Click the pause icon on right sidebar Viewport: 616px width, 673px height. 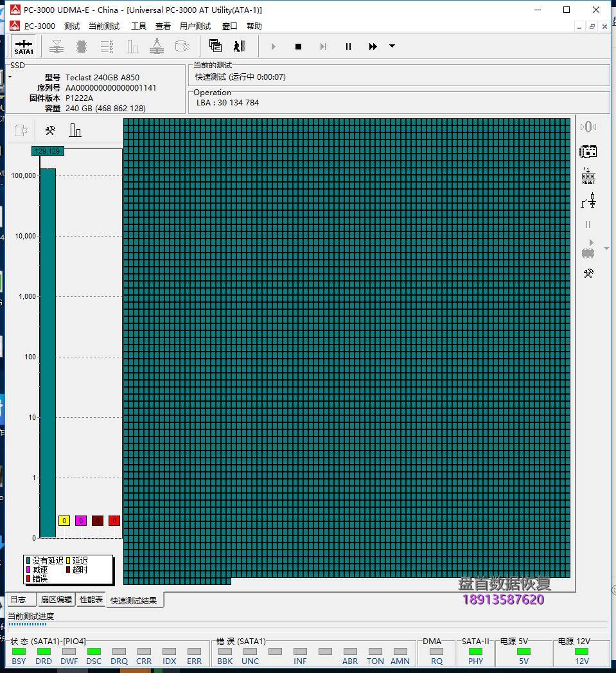[588, 224]
